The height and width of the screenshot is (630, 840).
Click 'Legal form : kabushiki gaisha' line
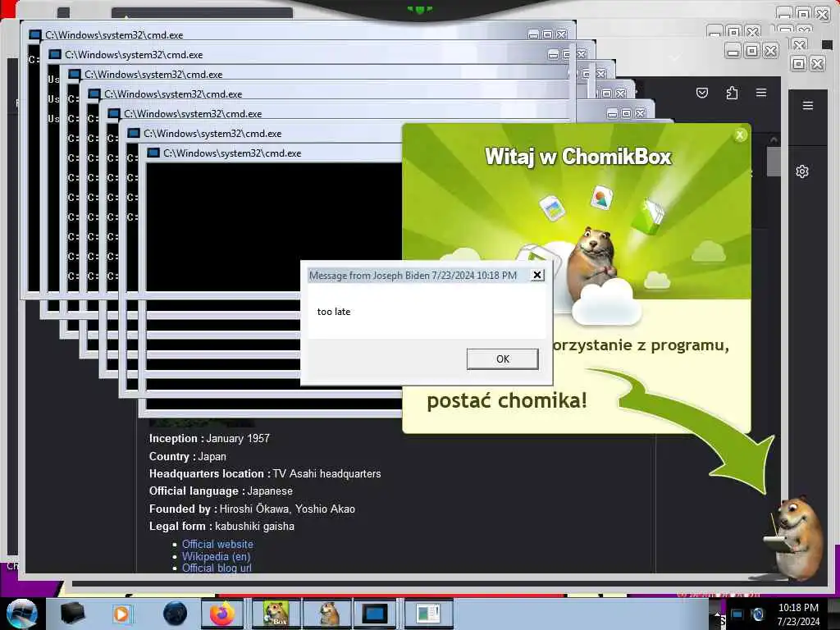coord(221,526)
